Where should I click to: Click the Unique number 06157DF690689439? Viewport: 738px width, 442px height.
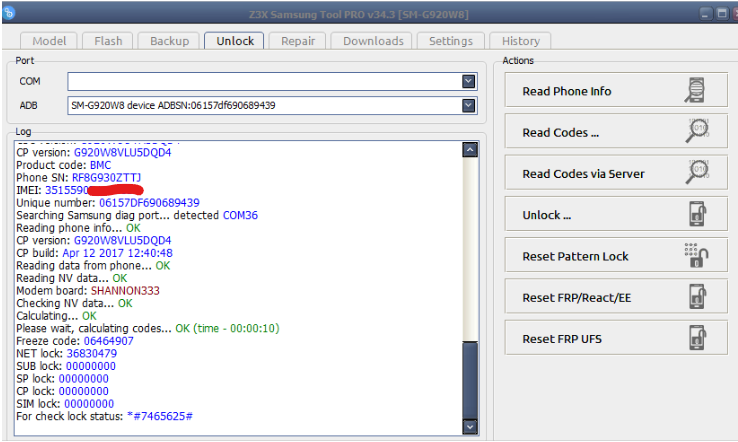click(149, 203)
